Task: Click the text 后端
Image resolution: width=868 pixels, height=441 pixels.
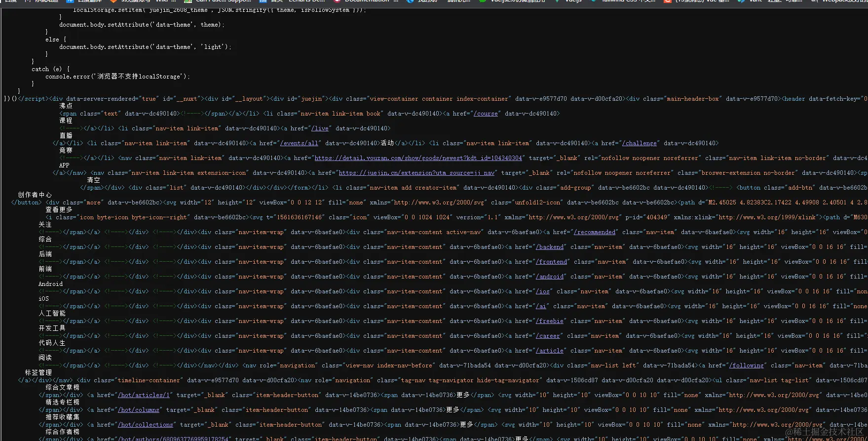Action: point(45,254)
